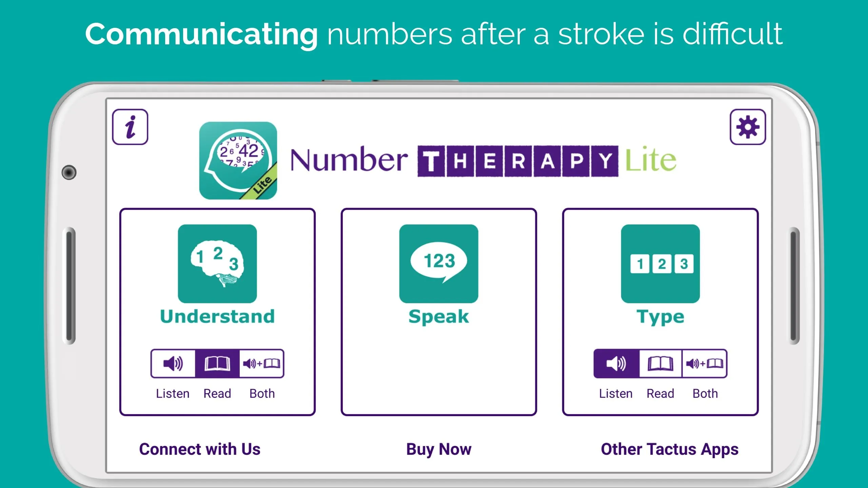This screenshot has width=868, height=488.
Task: Click the Buy Now button
Action: coord(438,449)
